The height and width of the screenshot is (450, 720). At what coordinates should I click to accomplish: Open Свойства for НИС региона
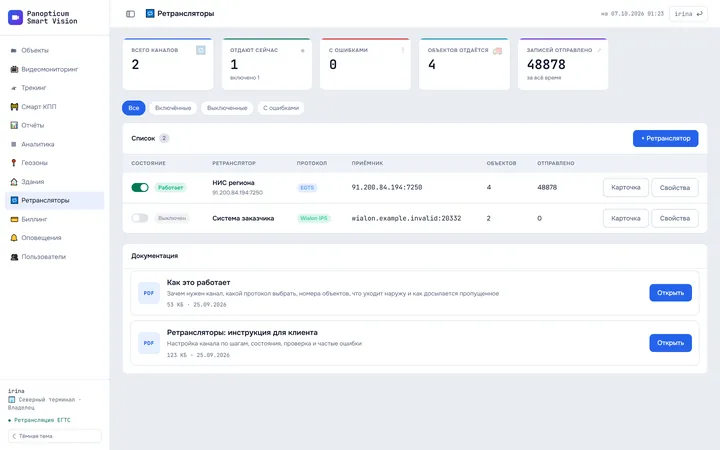(x=675, y=187)
